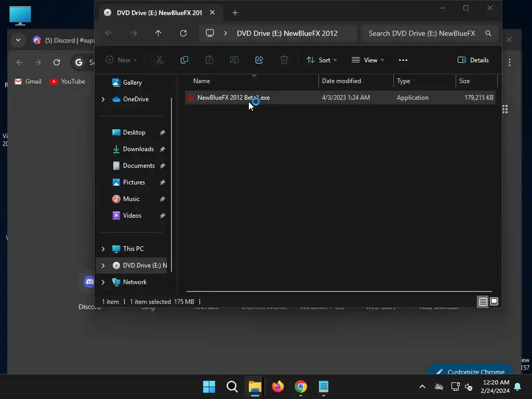Screen dimensions: 532x399
Task: Select NewBlueFX 2012 Beta1.exe file
Action: (340, 98)
